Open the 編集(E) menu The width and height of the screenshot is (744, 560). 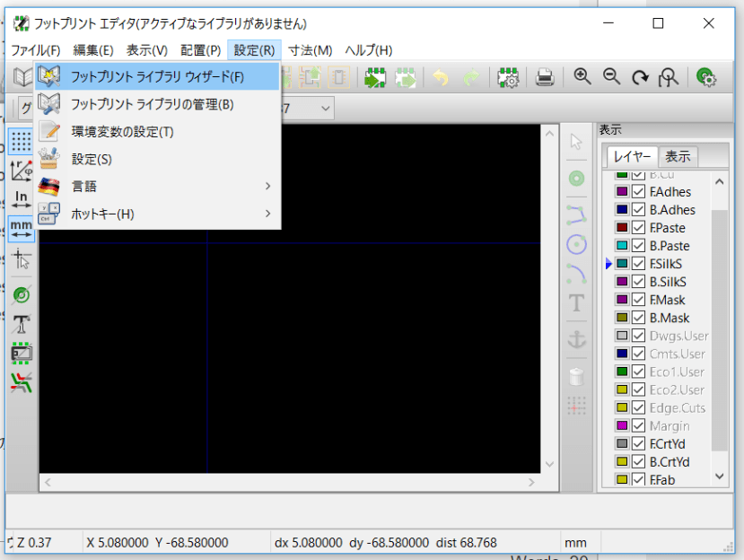tap(93, 50)
